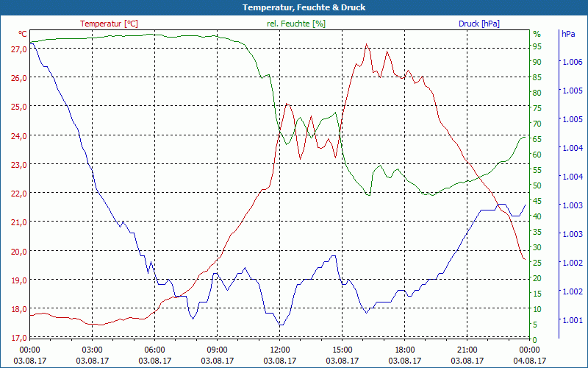Click temperature axis value "17,0"

(x=19, y=338)
